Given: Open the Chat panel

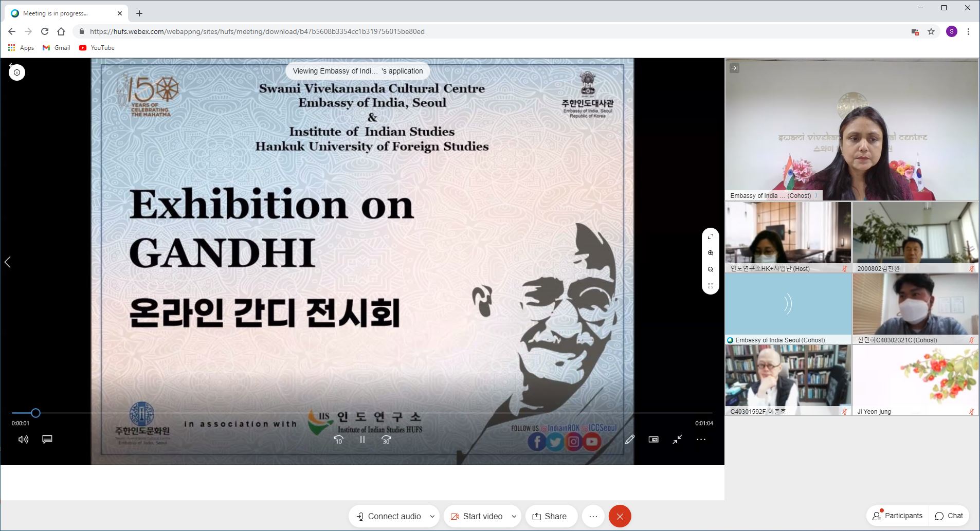Looking at the screenshot, I should point(949,516).
